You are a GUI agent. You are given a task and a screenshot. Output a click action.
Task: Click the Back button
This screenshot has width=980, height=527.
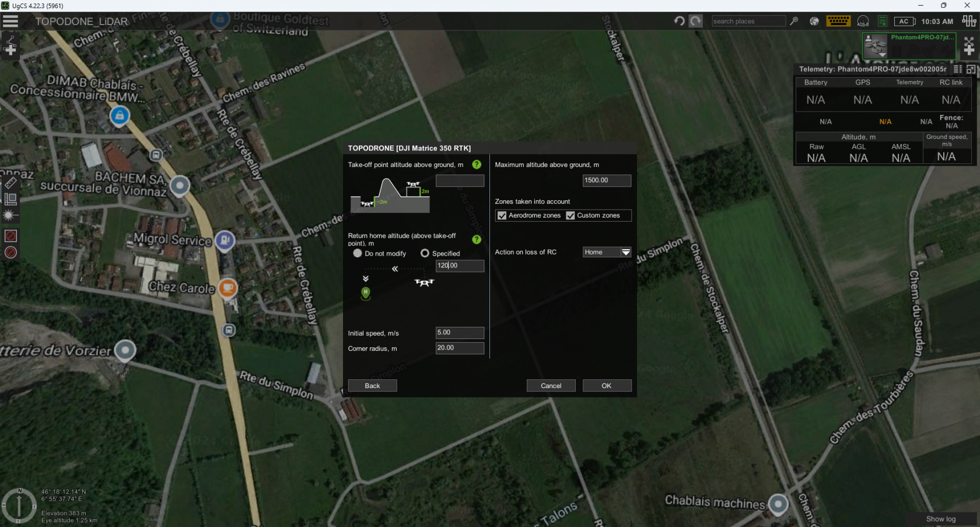[x=372, y=386]
